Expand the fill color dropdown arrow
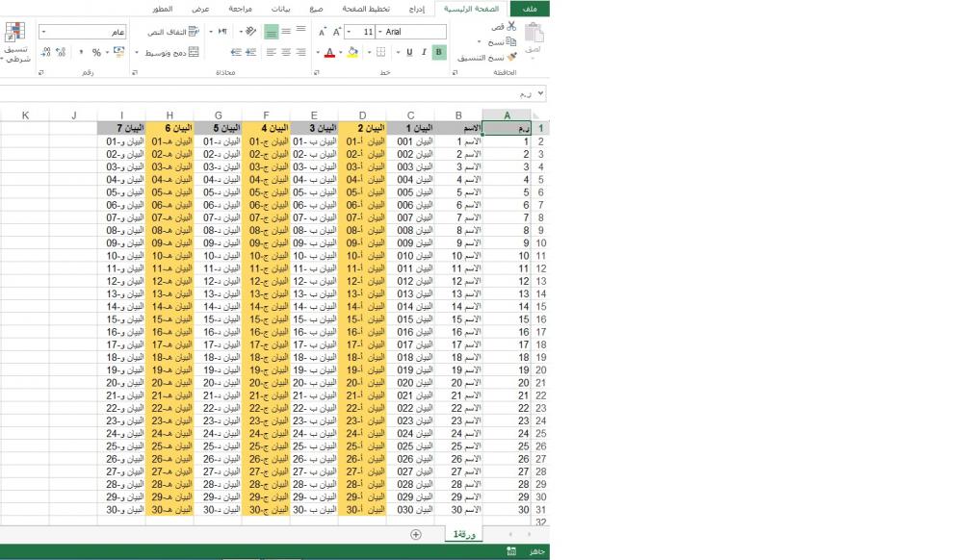Image resolution: width=963 pixels, height=560 pixels. pyautogui.click(x=341, y=52)
